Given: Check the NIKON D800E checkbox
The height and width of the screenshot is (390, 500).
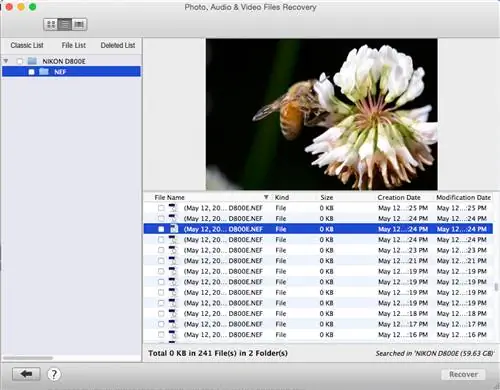Looking at the screenshot, I should pyautogui.click(x=20, y=61).
